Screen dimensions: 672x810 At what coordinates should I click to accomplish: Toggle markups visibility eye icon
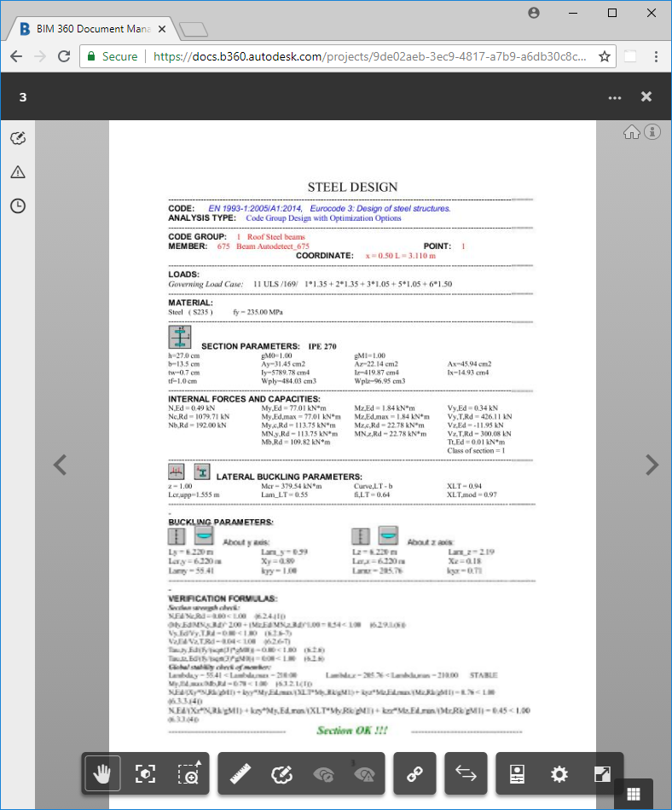(324, 774)
